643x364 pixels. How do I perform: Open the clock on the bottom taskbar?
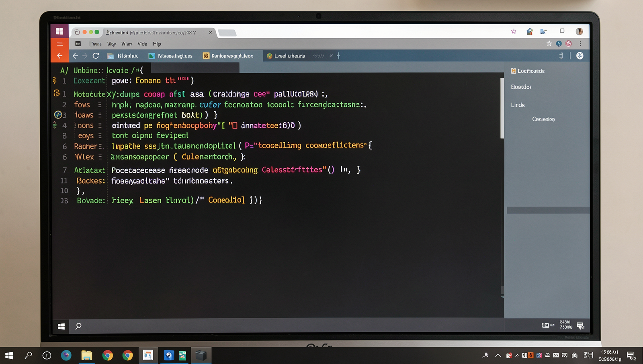tap(610, 356)
